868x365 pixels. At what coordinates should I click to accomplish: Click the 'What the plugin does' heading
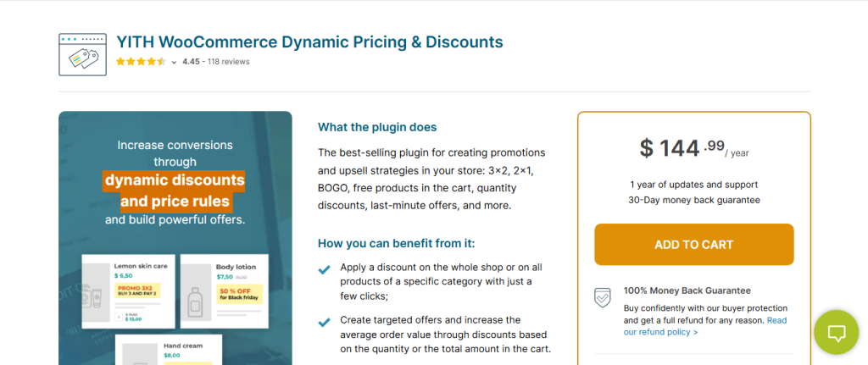(377, 127)
